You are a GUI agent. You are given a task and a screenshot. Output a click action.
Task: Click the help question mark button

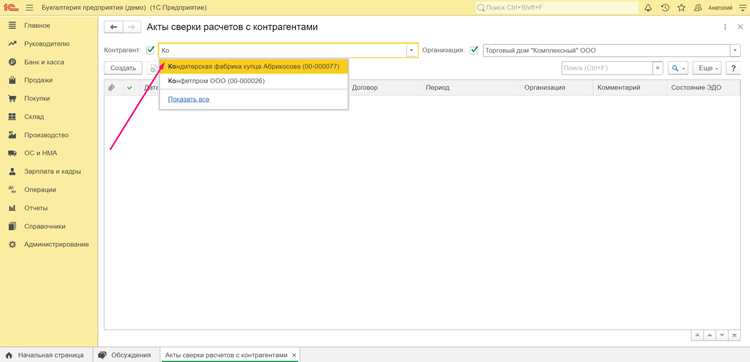(733, 68)
